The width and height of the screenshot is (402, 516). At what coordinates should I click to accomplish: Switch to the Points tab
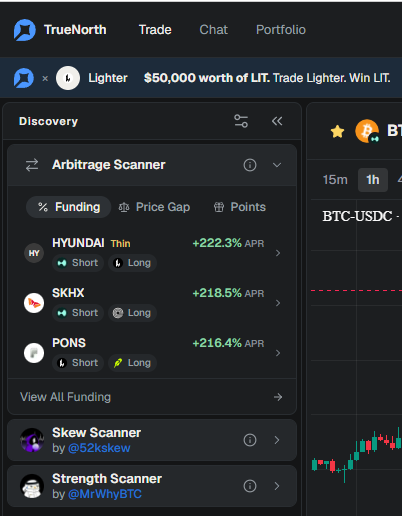(x=240, y=207)
